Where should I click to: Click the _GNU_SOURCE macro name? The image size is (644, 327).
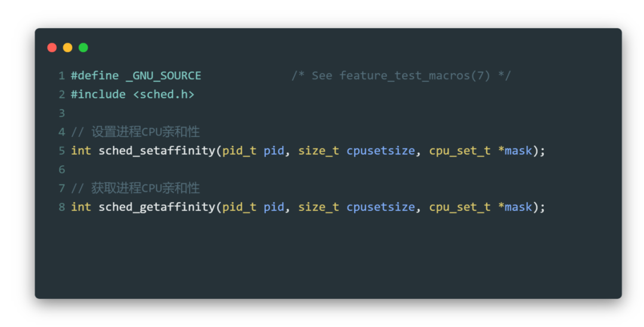pyautogui.click(x=163, y=76)
